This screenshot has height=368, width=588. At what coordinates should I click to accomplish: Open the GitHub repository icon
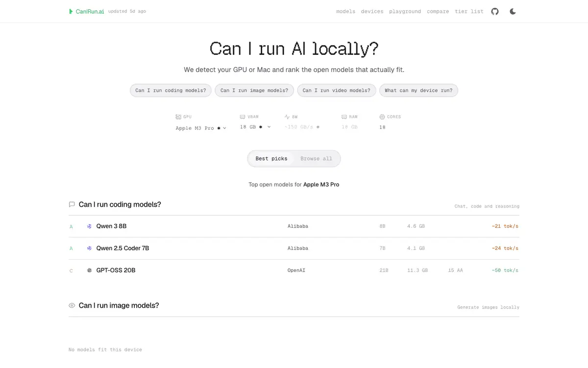[x=495, y=11]
